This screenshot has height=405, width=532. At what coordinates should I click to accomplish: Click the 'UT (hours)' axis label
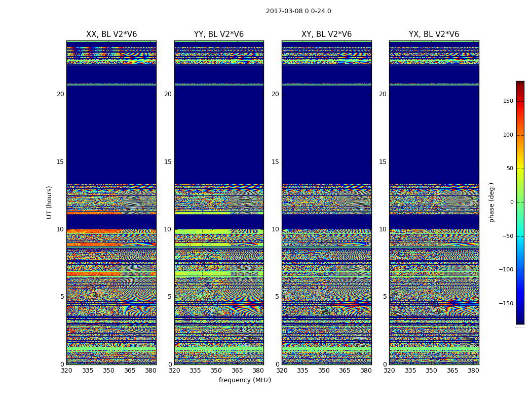[x=49, y=202]
